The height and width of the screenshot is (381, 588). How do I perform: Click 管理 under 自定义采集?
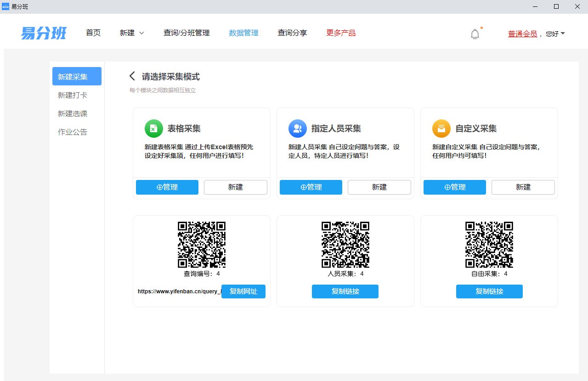pyautogui.click(x=455, y=187)
